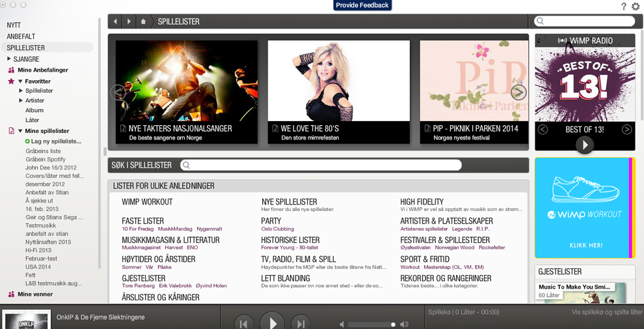The image size is (644, 329).
Task: Open Album under Favoritter
Action: pyautogui.click(x=34, y=110)
